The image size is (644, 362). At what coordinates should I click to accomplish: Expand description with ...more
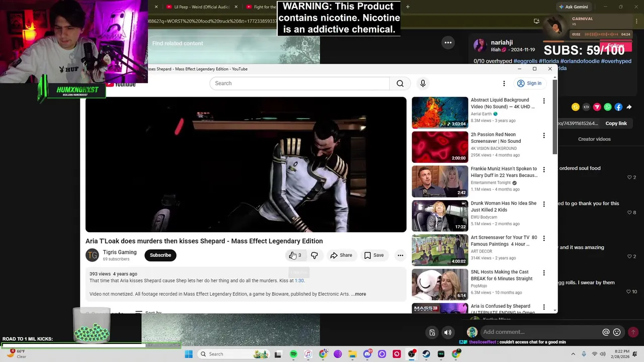click(359, 294)
